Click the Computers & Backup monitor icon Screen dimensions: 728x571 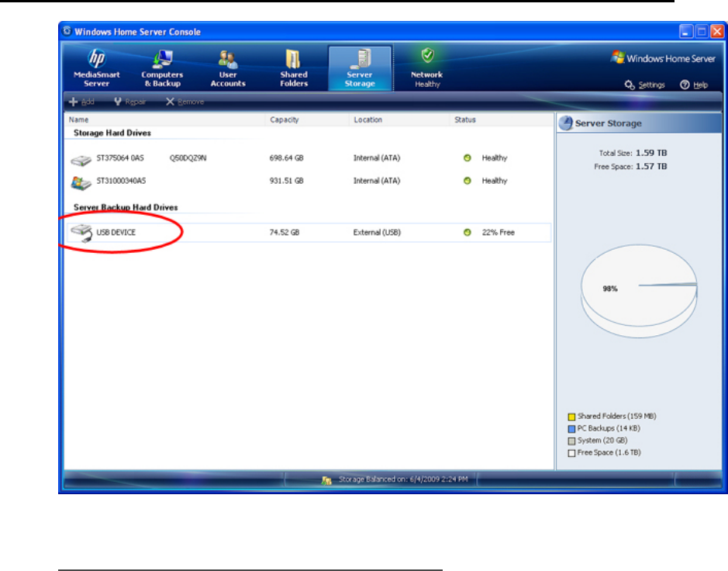(x=163, y=59)
